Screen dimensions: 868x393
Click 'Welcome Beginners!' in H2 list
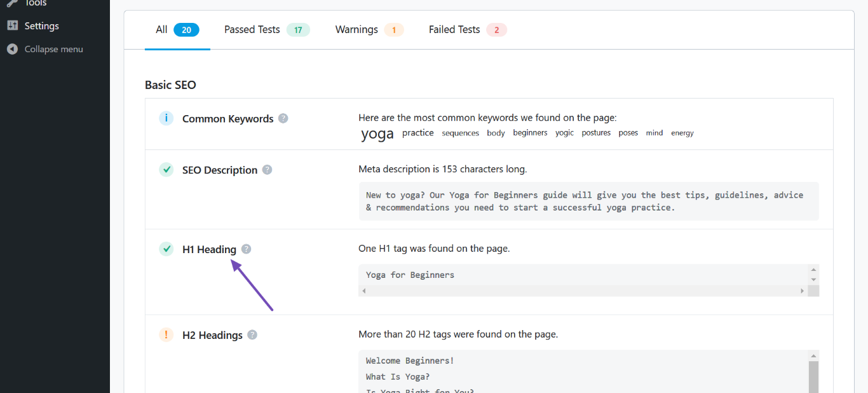pyautogui.click(x=410, y=361)
